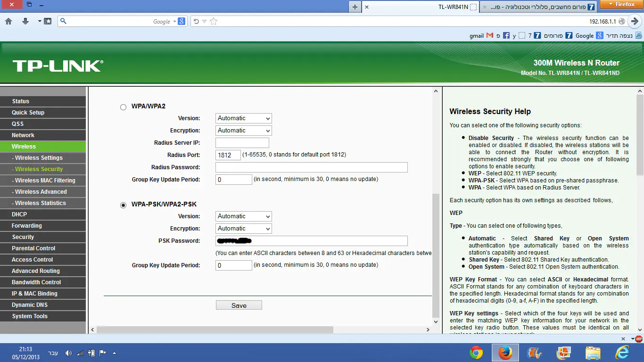The width and height of the screenshot is (644, 362).
Task: Click the Firefox home icon
Action: click(8, 21)
